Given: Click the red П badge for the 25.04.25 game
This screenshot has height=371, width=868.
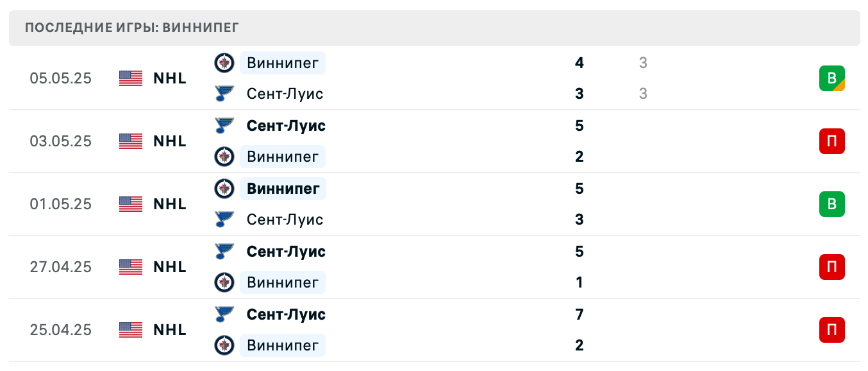Looking at the screenshot, I should (x=831, y=330).
